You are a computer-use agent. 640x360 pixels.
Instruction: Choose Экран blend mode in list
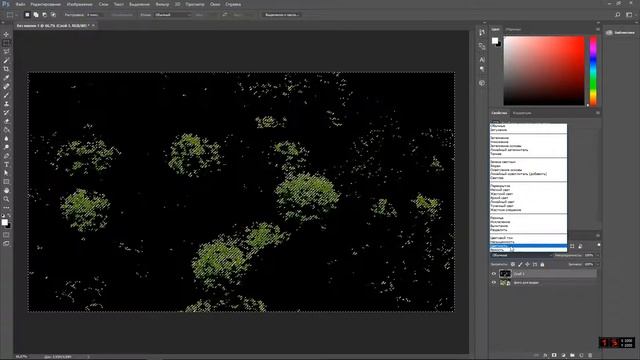coord(528,166)
